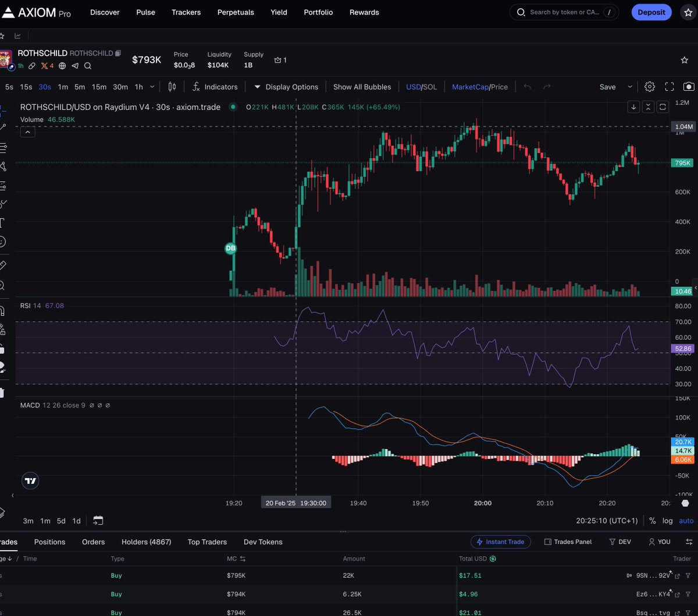Switch to the Holders (4867) tab

[x=146, y=542]
